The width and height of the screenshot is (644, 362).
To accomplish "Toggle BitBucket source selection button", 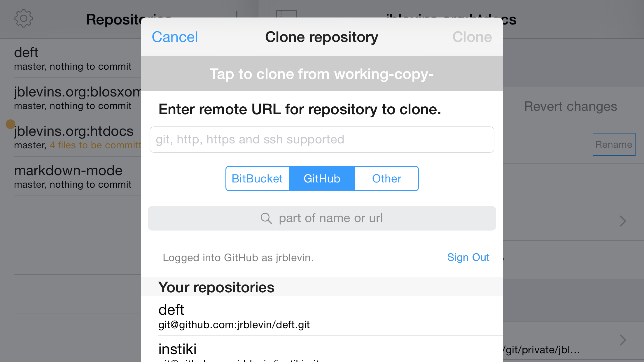I will (258, 179).
